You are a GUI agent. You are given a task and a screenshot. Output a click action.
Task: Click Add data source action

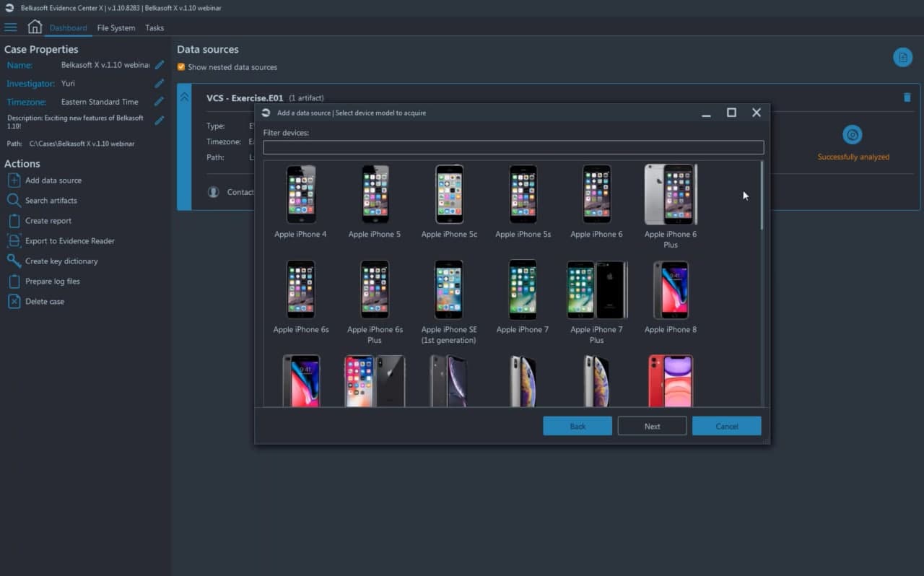tap(53, 180)
